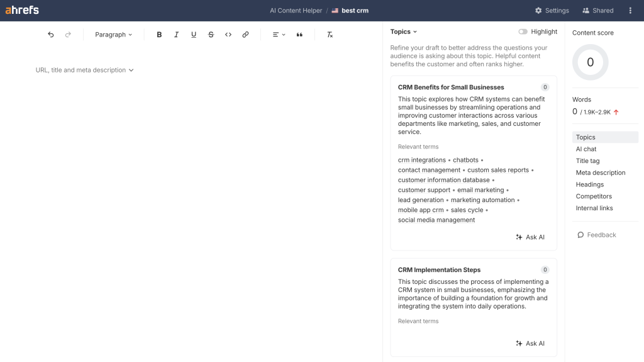The image size is (644, 362).
Task: Insert a blockquote
Action: click(299, 35)
